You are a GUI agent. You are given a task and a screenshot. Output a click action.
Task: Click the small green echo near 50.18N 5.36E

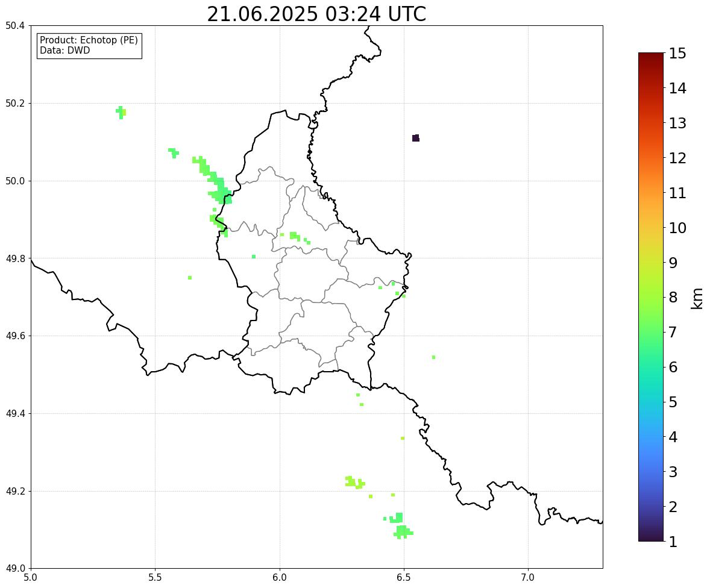121,112
